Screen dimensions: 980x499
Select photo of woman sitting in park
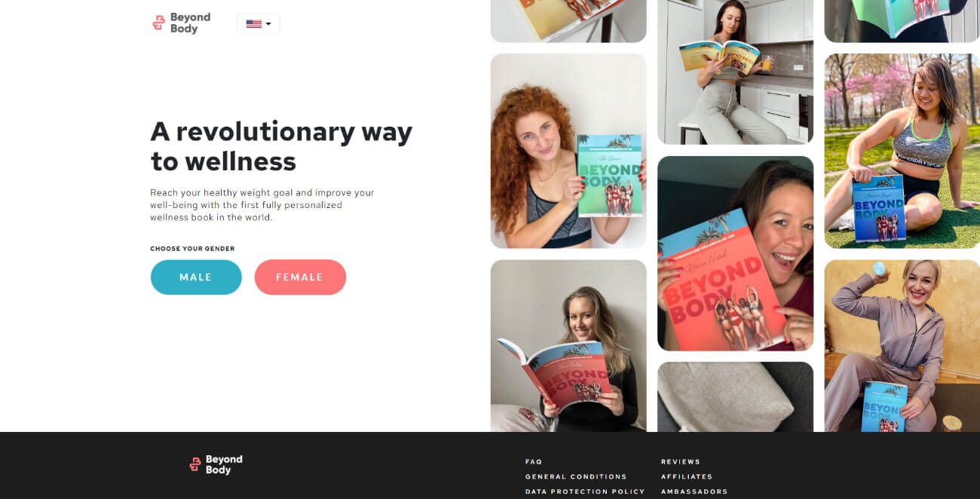tap(902, 151)
